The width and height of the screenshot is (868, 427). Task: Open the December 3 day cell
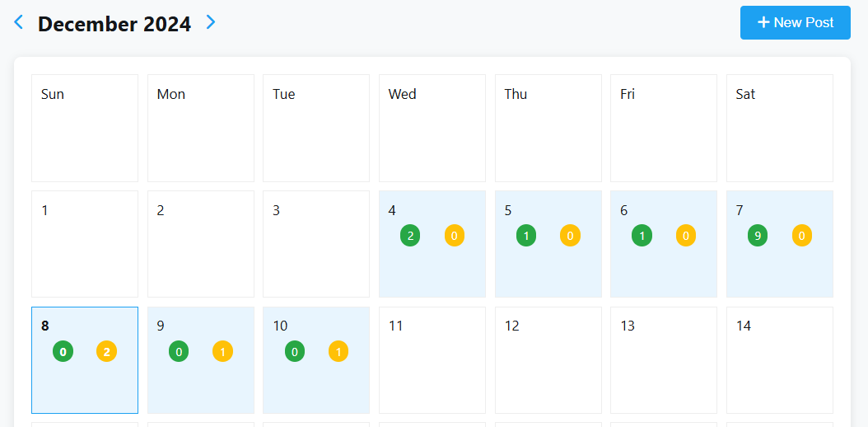[316, 244]
